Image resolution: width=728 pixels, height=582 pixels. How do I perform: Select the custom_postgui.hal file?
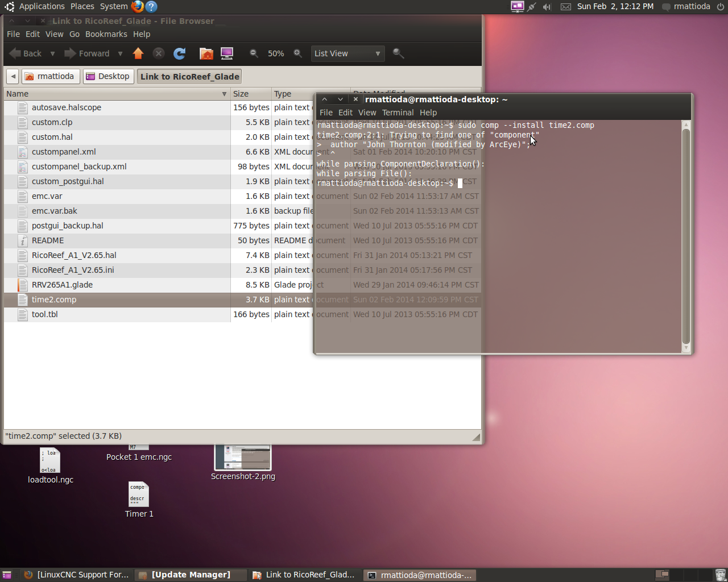[x=68, y=181]
